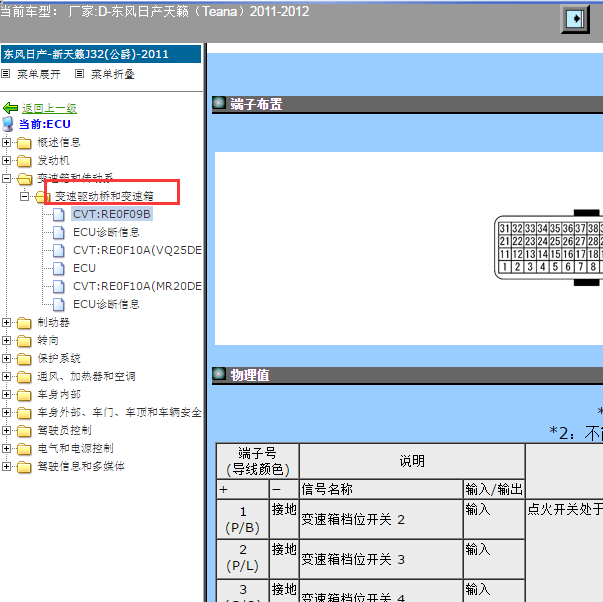
Task: Click the 概述信息 folder icon
Action: tap(24, 143)
